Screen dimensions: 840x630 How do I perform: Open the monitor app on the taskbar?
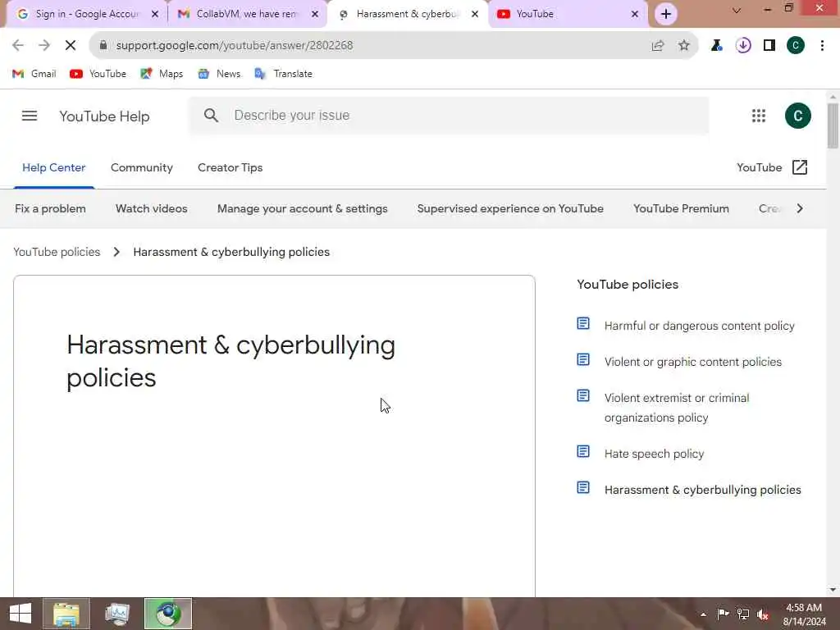pyautogui.click(x=116, y=614)
